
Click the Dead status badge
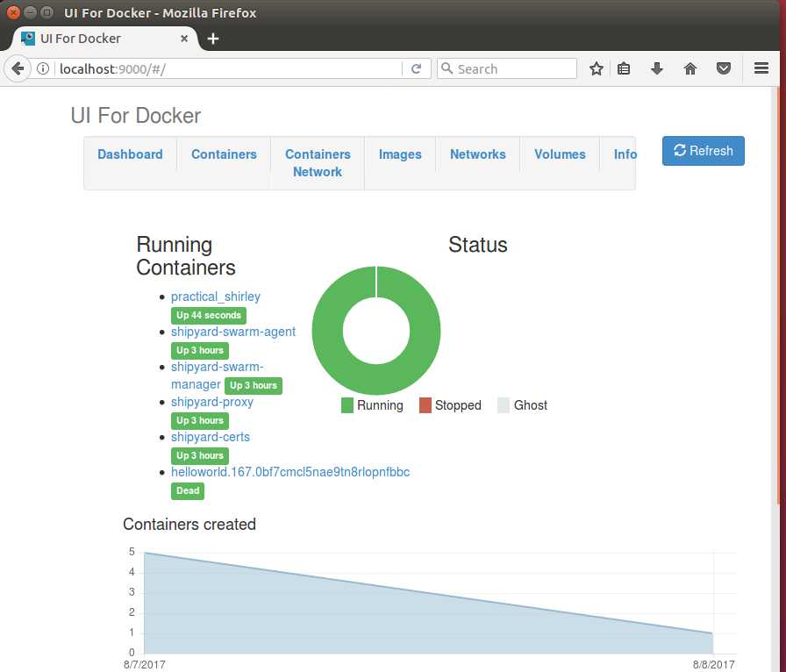pos(188,491)
